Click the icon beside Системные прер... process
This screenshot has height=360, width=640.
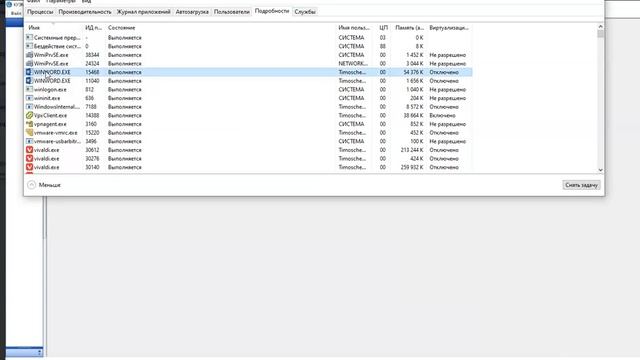click(29, 37)
